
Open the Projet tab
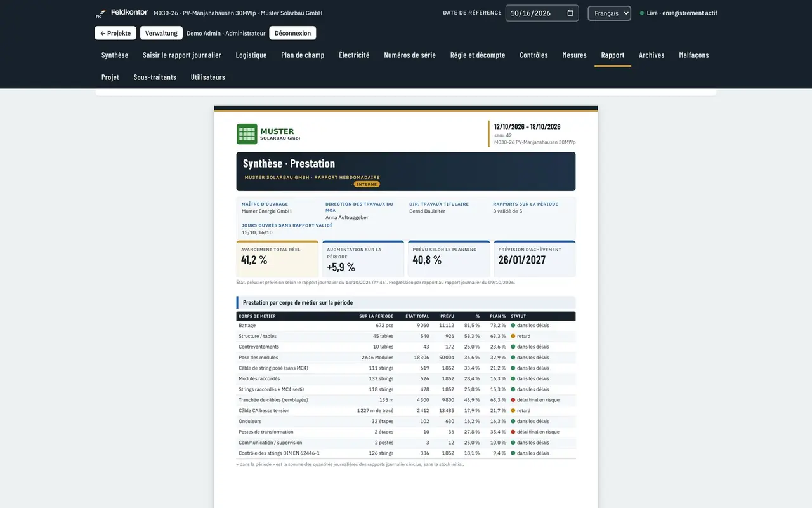tap(110, 77)
